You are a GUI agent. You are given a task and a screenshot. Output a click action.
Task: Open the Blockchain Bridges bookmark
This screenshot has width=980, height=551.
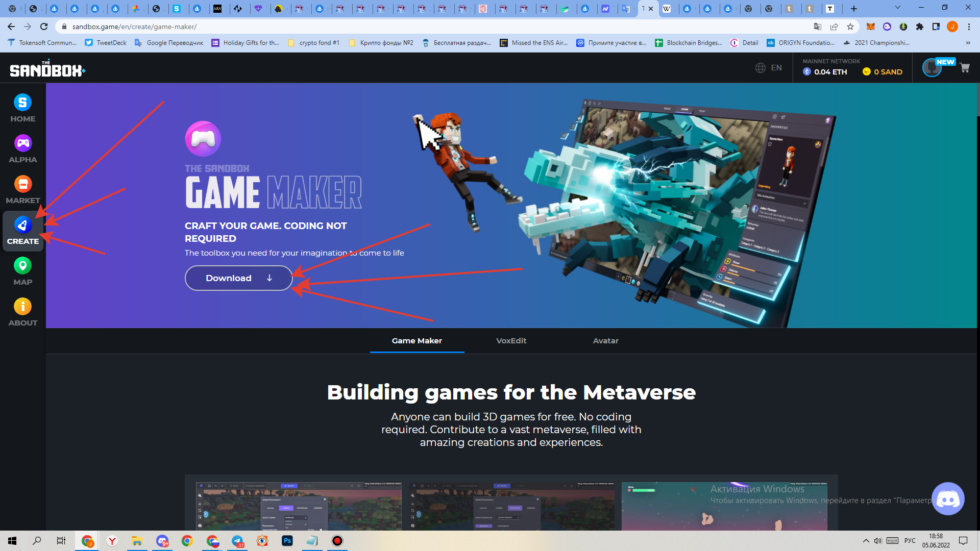689,43
